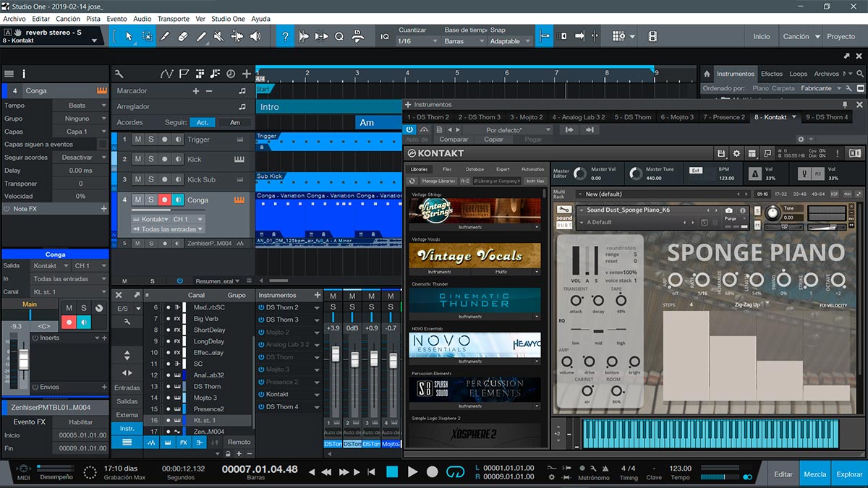
Task: Click the wrench options icon above tracks
Action: click(119, 74)
